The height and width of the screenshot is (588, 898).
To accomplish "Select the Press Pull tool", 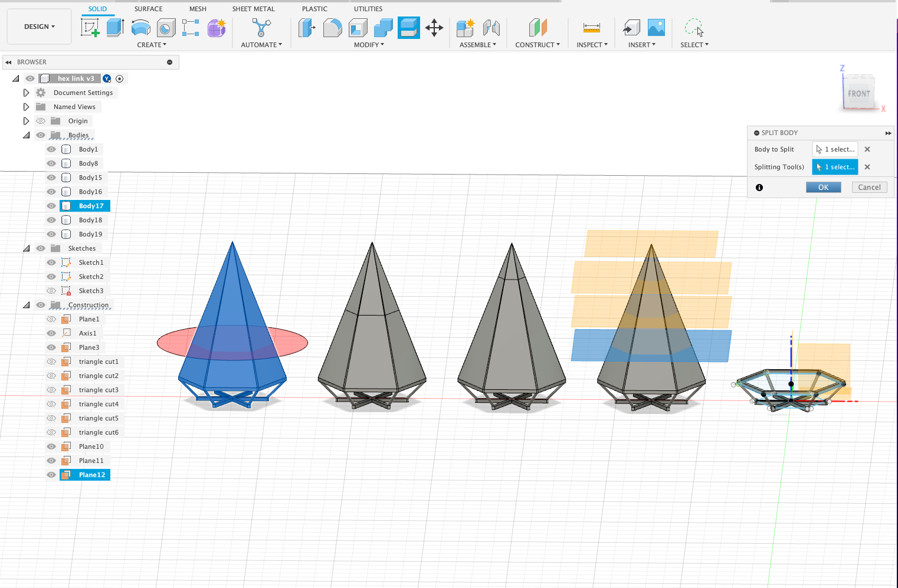I will point(307,28).
